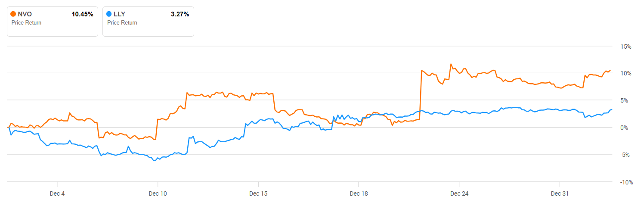The image size is (644, 209).
Task: Click Price Return text under LLY
Action: 122,22
